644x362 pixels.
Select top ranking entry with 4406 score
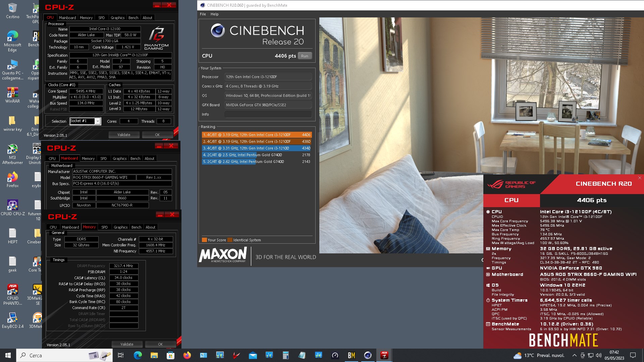(x=257, y=135)
